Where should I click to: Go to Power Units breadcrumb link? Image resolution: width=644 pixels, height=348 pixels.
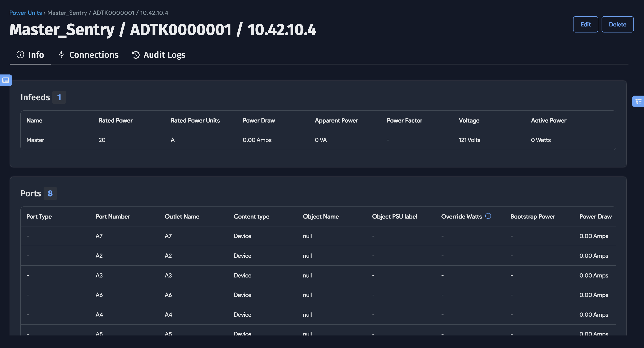click(26, 13)
